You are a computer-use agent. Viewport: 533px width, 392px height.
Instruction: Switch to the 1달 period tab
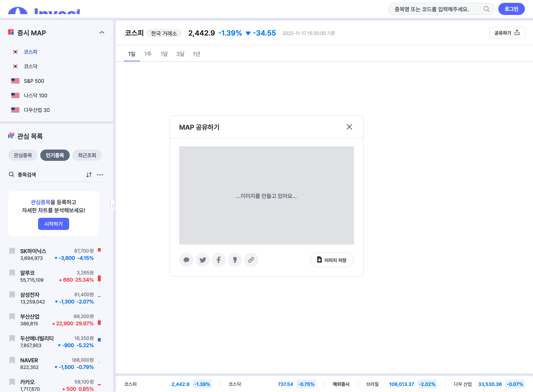(164, 54)
